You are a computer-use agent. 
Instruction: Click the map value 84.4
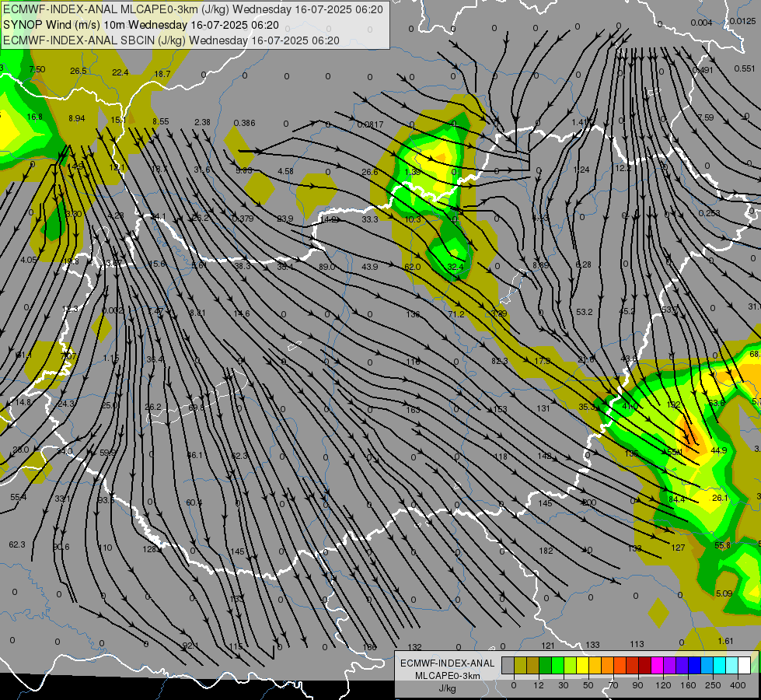(676, 499)
